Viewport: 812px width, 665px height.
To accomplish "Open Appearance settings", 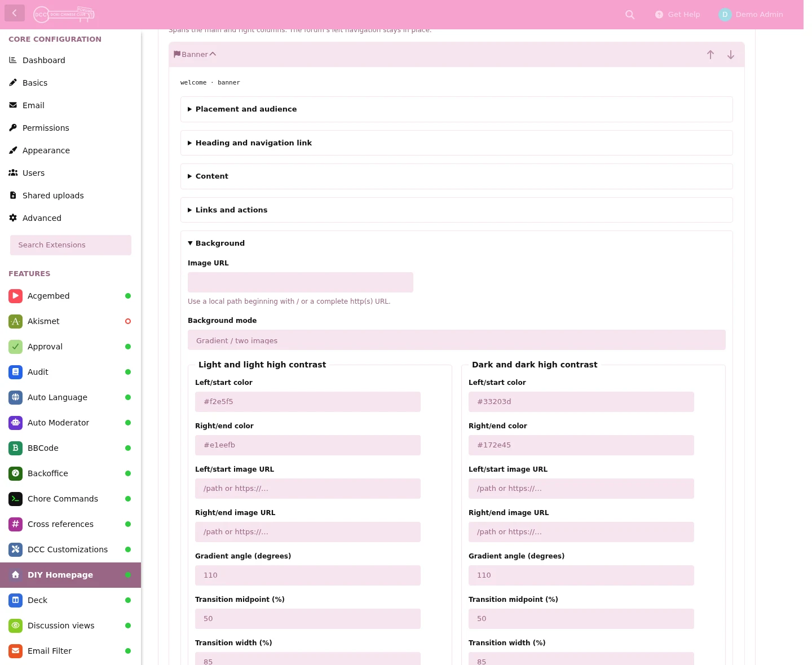I will coord(70,150).
